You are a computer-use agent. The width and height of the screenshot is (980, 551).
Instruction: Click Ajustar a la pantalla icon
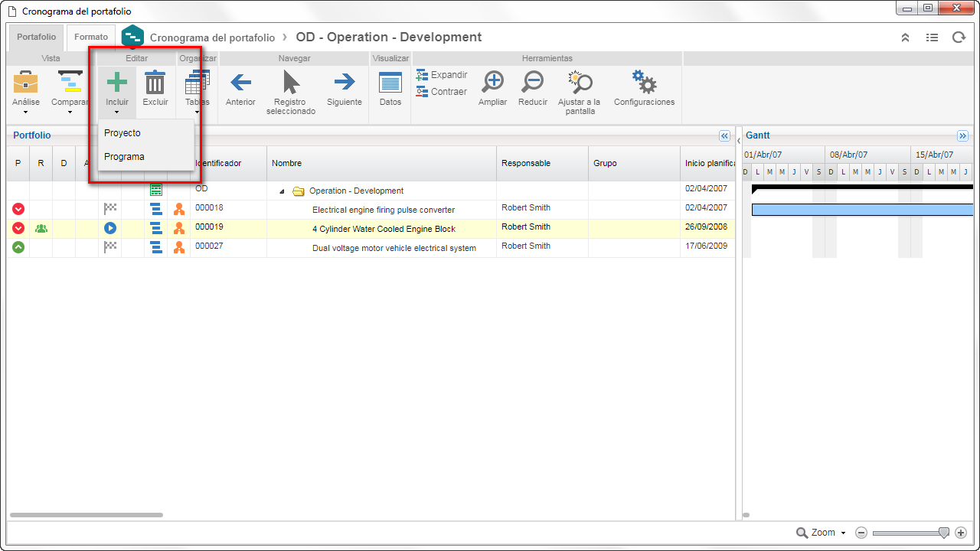(x=580, y=82)
